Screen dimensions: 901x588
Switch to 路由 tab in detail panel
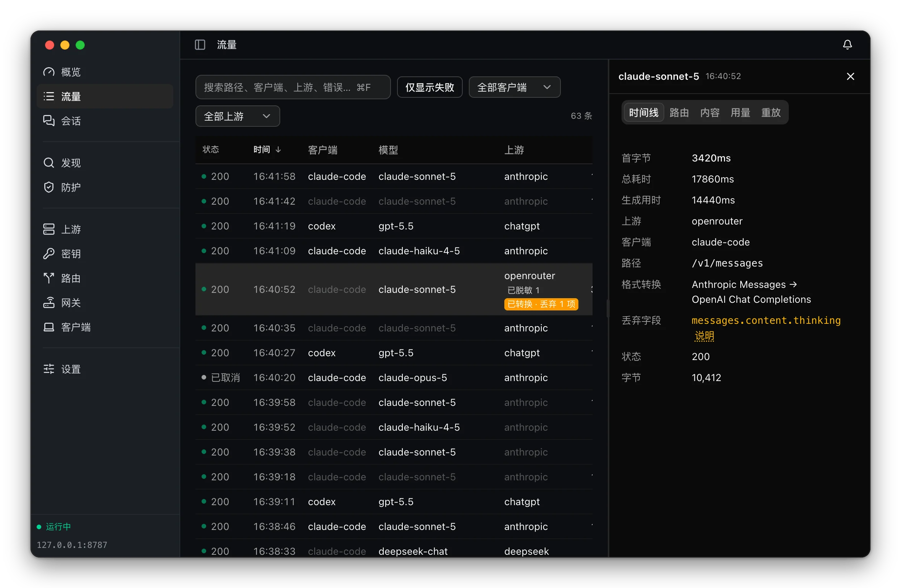tap(679, 113)
